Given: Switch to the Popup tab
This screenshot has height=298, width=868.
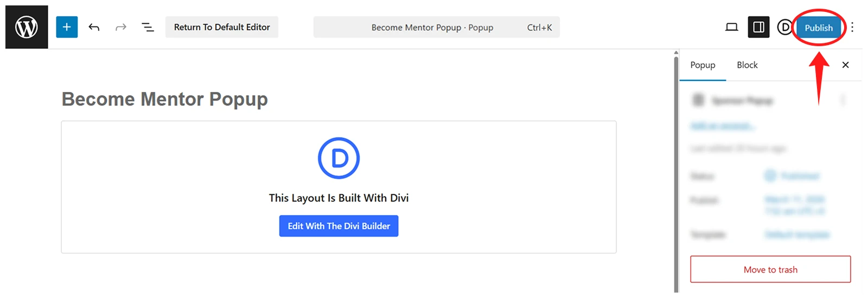Looking at the screenshot, I should (703, 65).
